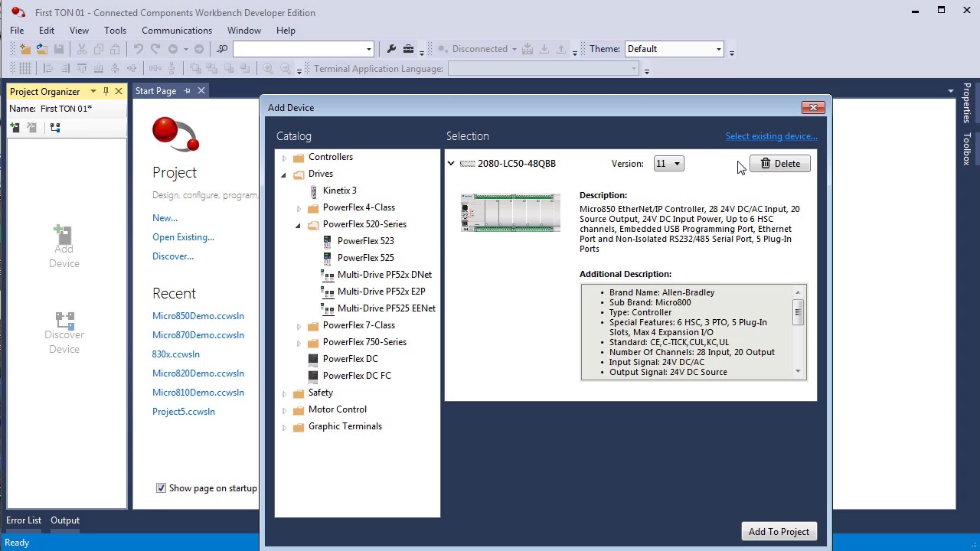Click the wrench options icon
The height and width of the screenshot is (551, 980).
391,49
